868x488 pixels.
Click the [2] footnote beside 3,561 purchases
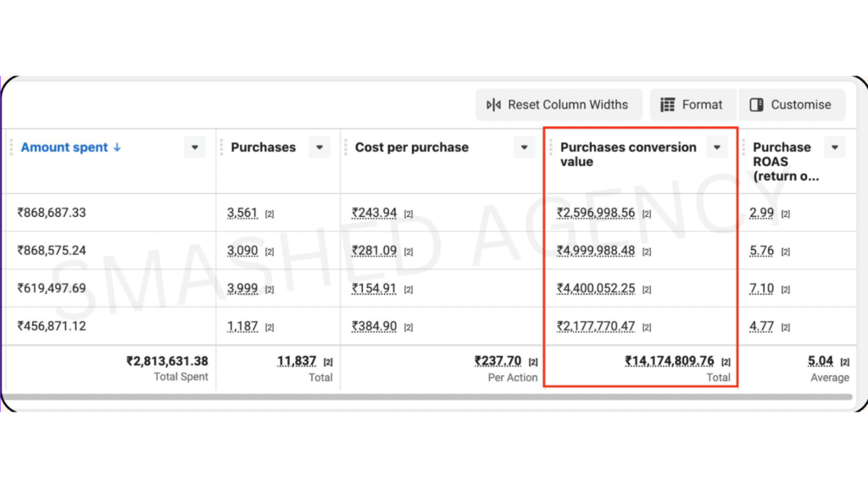[269, 214]
